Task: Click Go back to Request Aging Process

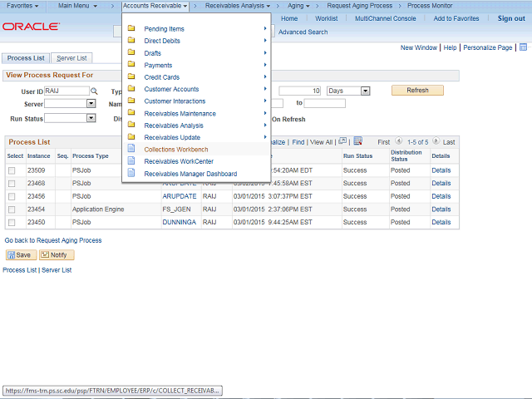Action: [x=53, y=240]
